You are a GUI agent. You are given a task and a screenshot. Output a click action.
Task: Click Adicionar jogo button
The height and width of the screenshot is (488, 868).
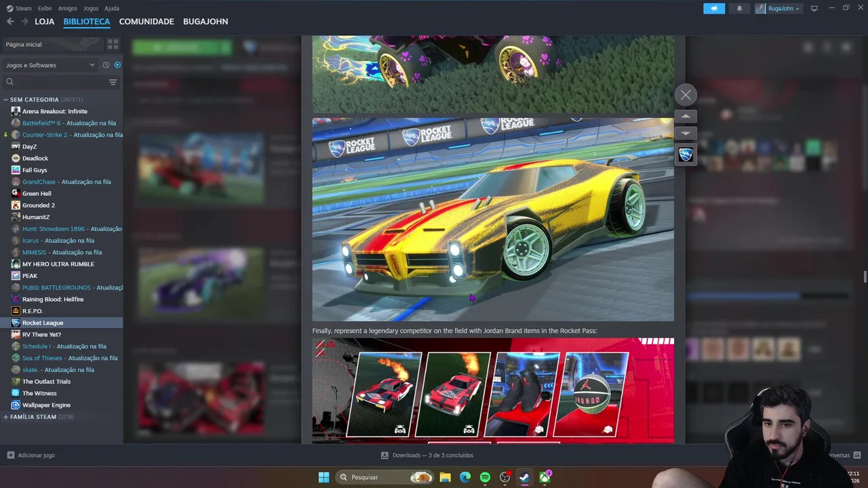tap(31, 455)
